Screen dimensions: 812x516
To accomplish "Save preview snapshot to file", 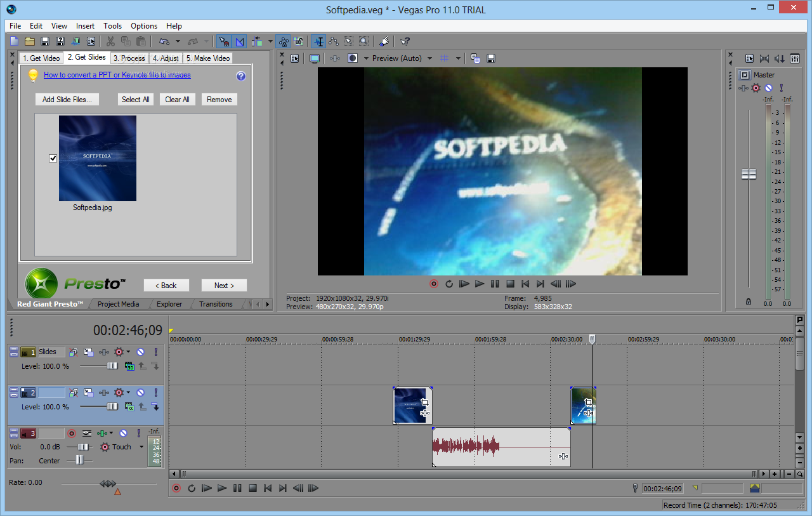I will [490, 58].
